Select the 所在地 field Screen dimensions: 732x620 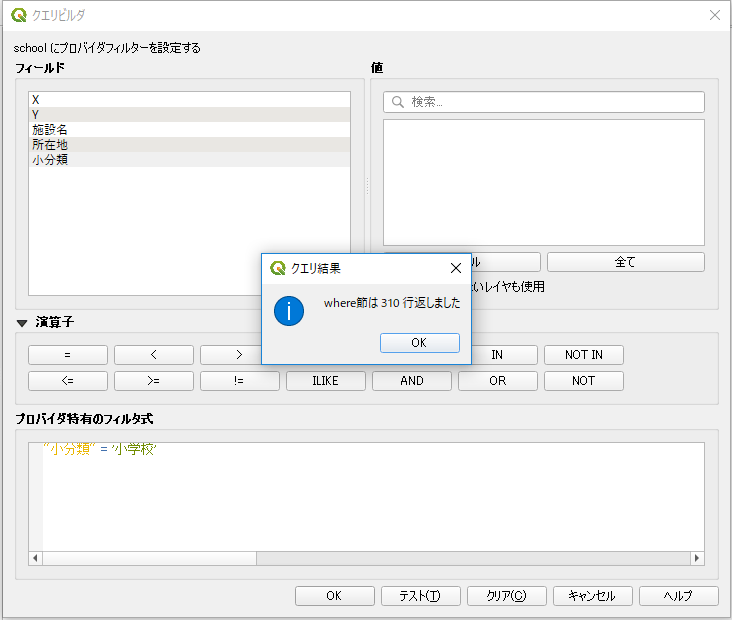tap(189, 145)
